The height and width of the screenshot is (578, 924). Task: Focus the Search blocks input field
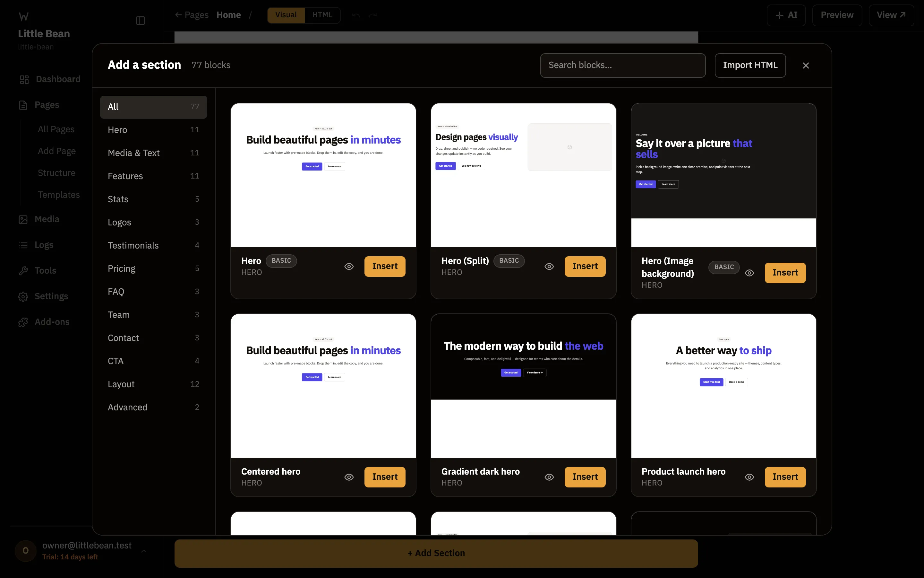[623, 66]
